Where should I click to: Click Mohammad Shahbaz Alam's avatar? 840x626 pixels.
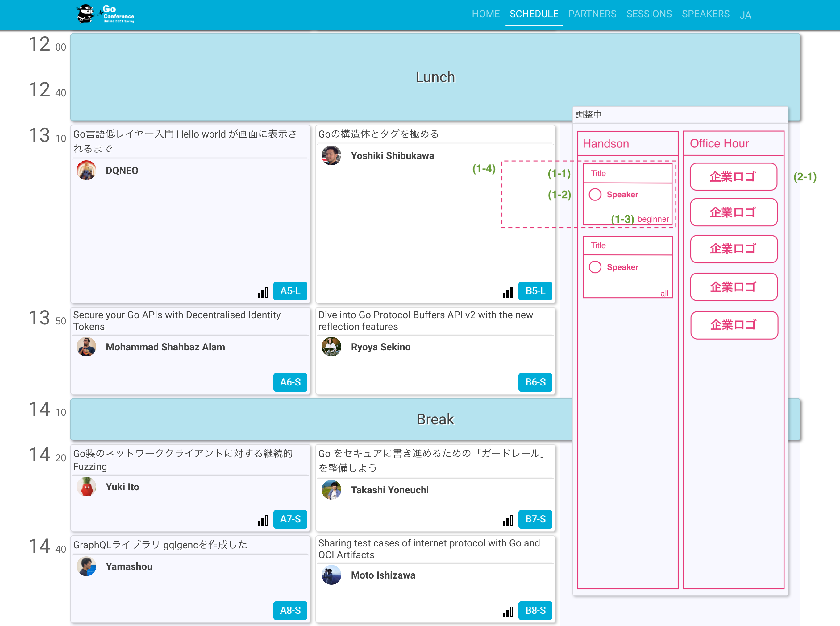pos(86,347)
